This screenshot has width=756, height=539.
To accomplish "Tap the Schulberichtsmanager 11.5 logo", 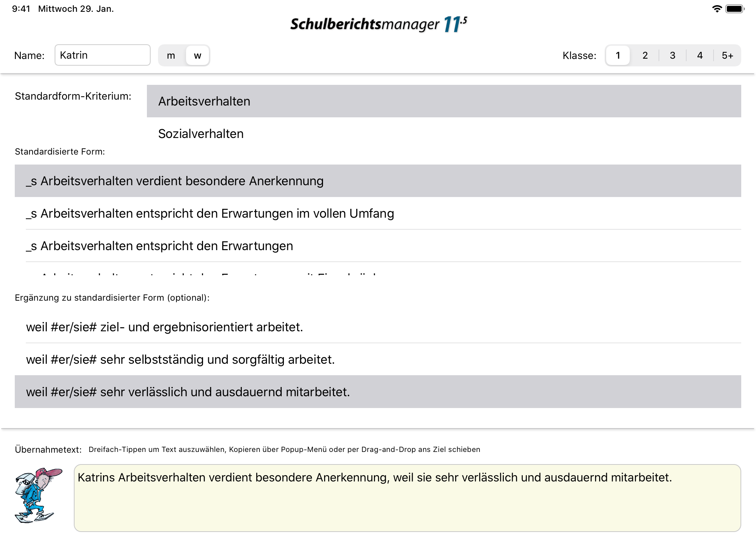I will (x=378, y=24).
